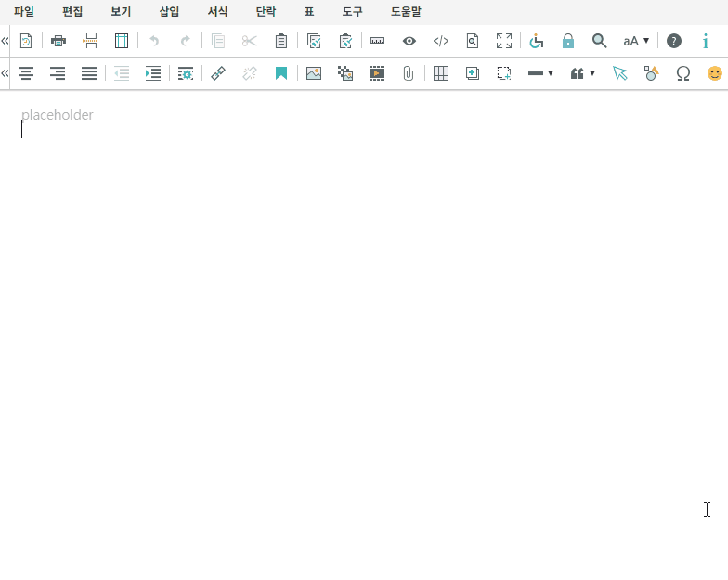This screenshot has height=580, width=728.
Task: Open the aA change case dropdown
Action: pyautogui.click(x=636, y=41)
